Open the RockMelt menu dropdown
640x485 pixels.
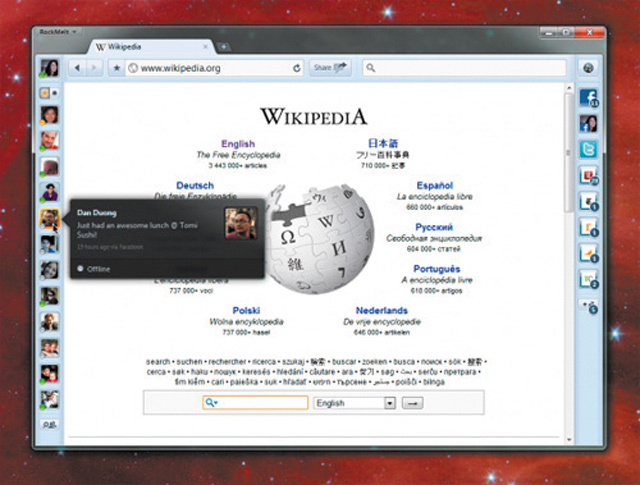(58, 32)
